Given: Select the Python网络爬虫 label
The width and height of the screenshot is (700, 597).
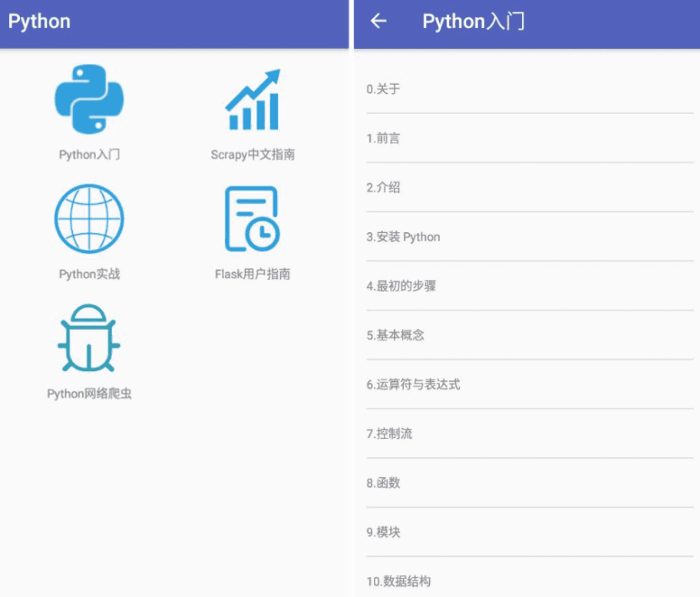Looking at the screenshot, I should [x=89, y=394].
